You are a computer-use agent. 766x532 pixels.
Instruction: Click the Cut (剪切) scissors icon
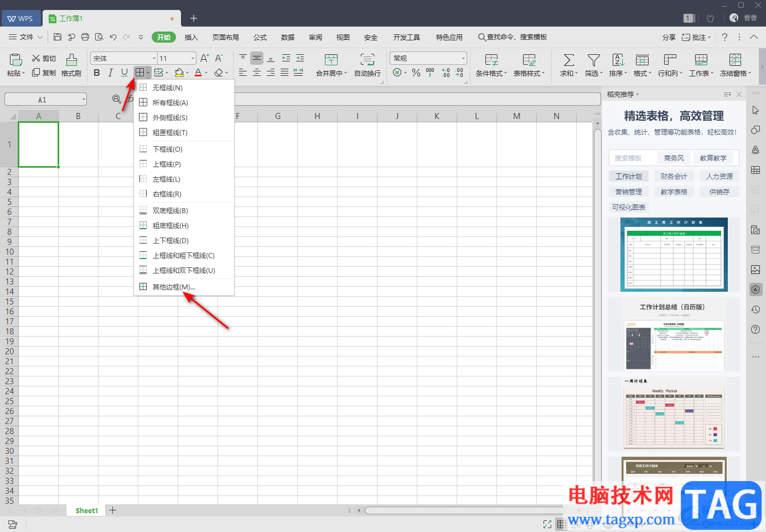(36, 58)
